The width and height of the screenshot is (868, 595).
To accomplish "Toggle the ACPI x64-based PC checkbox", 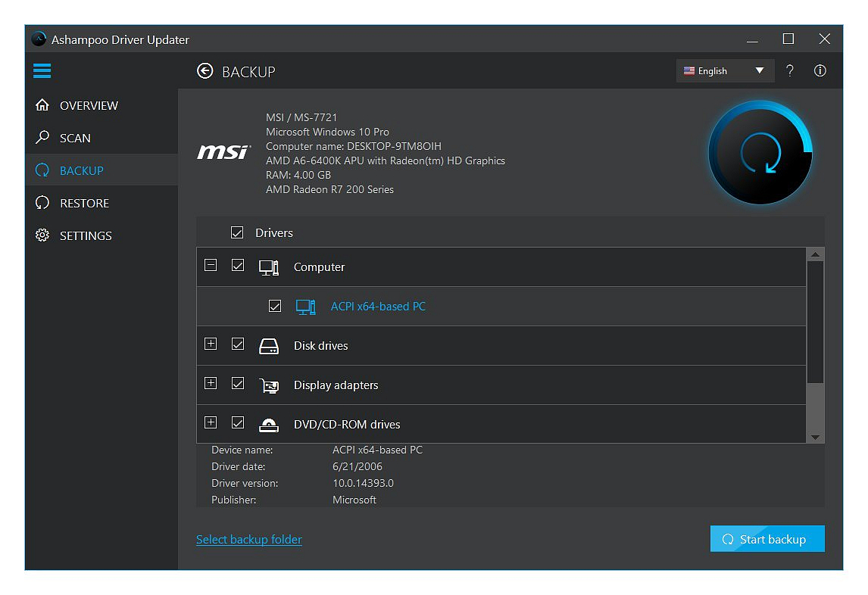I will tap(275, 306).
